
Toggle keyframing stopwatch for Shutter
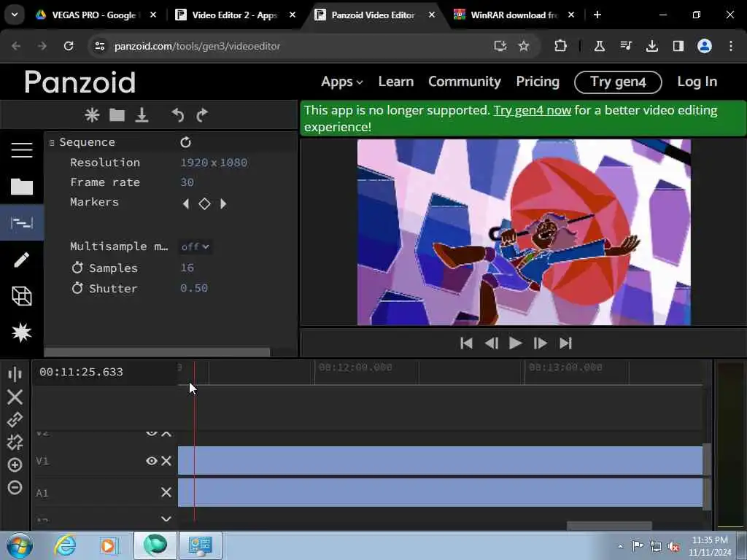click(77, 288)
